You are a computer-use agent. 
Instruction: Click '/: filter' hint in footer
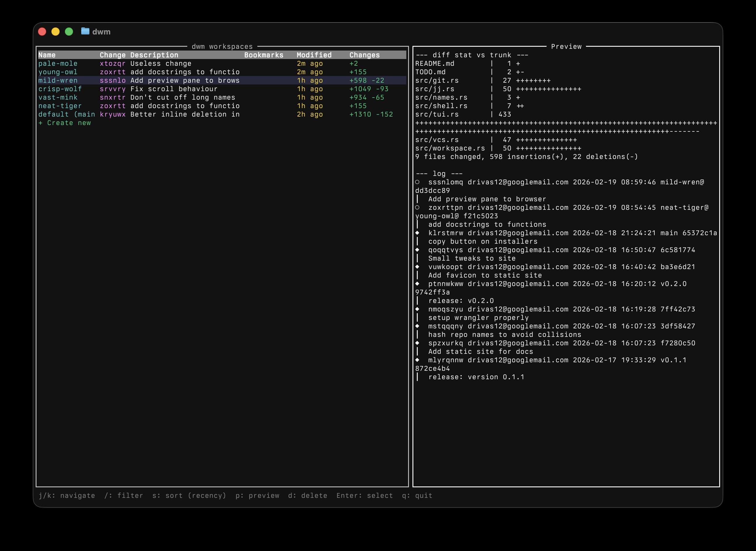123,495
